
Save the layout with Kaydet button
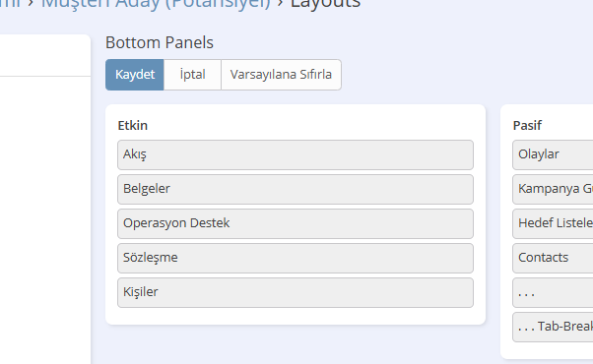pos(135,75)
